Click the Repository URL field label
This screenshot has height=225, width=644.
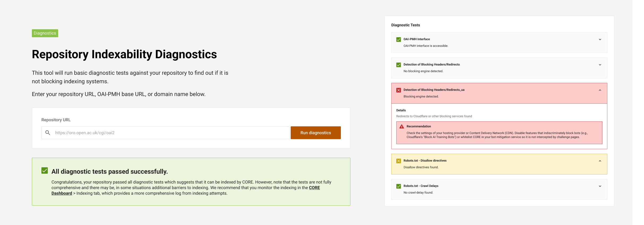coord(56,120)
